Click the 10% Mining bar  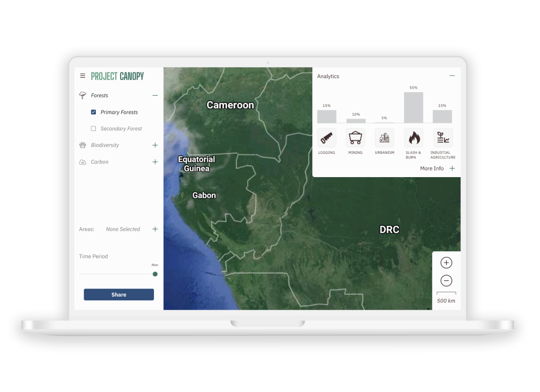pyautogui.click(x=356, y=120)
